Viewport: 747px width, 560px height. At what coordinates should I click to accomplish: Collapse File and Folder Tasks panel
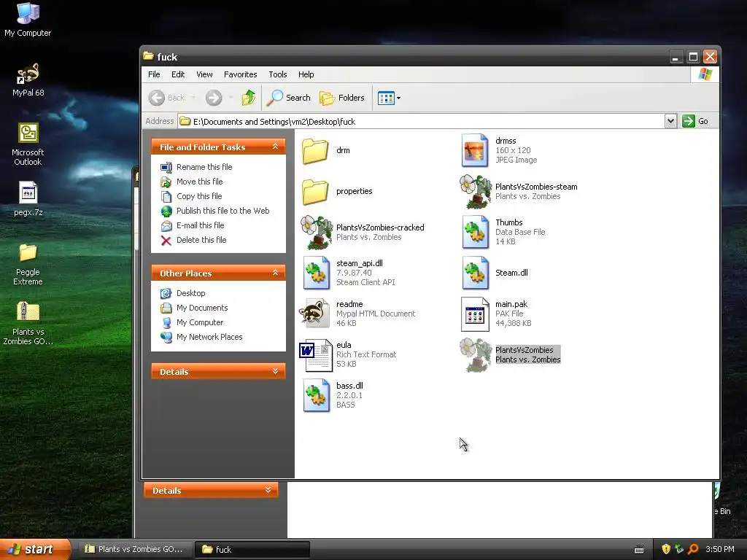275,147
